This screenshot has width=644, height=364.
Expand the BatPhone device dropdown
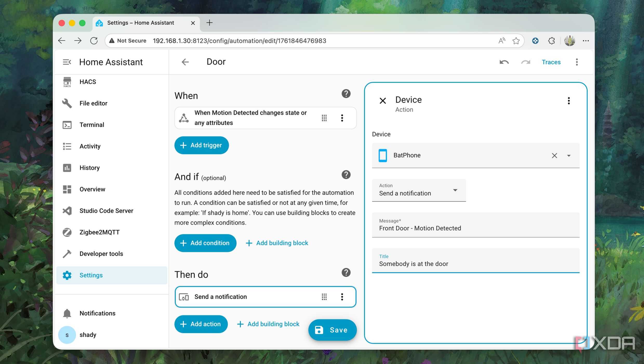(569, 155)
